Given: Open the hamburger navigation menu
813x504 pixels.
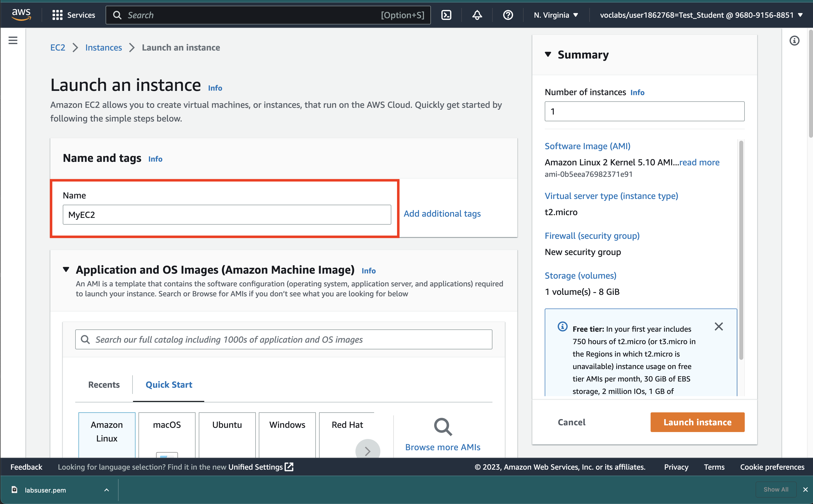Looking at the screenshot, I should (x=13, y=41).
